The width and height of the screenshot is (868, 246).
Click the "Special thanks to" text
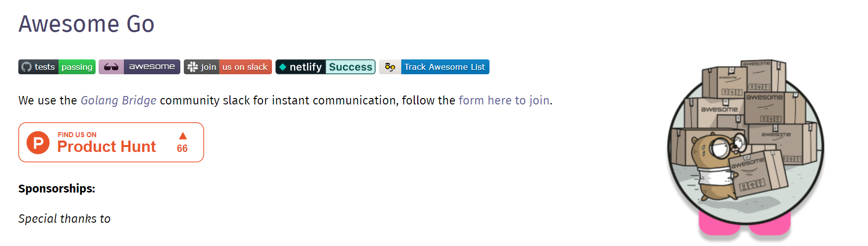coord(64,219)
